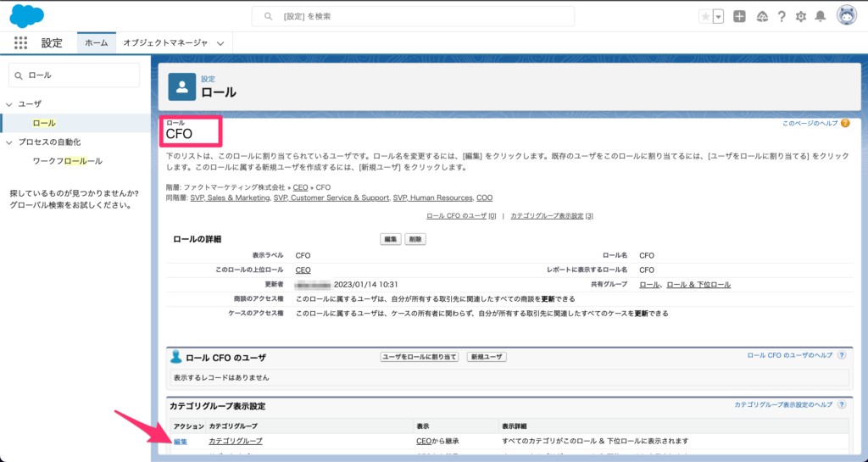
Task: Click the quick find box containing ロール
Action: point(75,75)
